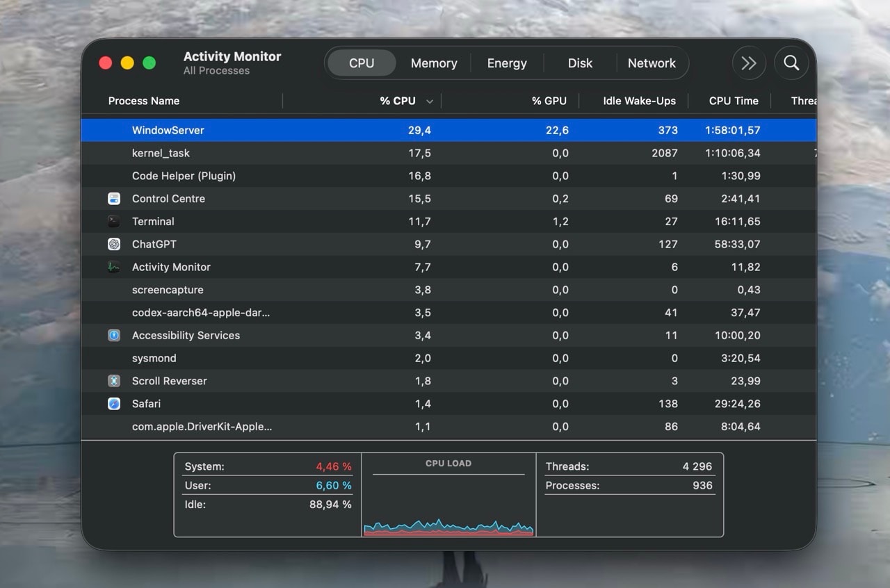Click the Control Centre app icon
Viewport: 890px width, 588px height.
(114, 199)
